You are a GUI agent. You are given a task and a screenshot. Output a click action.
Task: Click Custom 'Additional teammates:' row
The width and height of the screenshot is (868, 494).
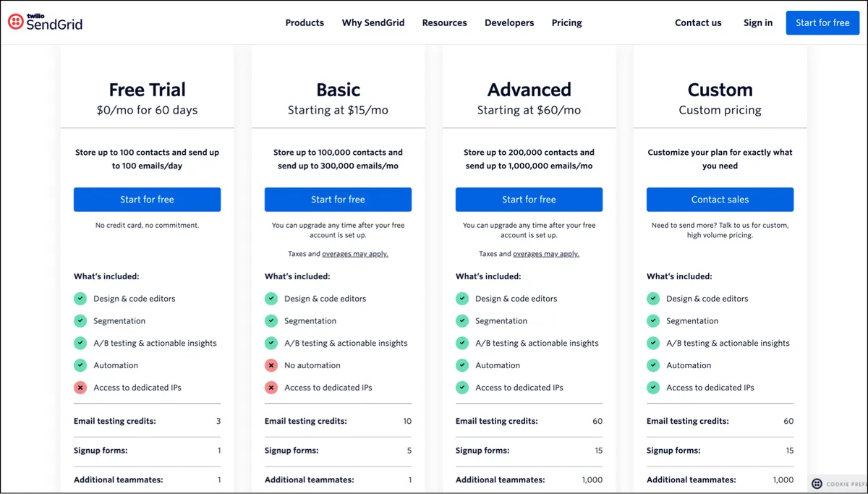720,480
